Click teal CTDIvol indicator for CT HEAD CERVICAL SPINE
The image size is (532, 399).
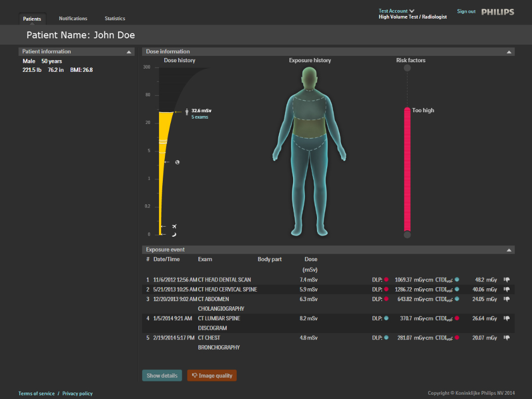456,289
